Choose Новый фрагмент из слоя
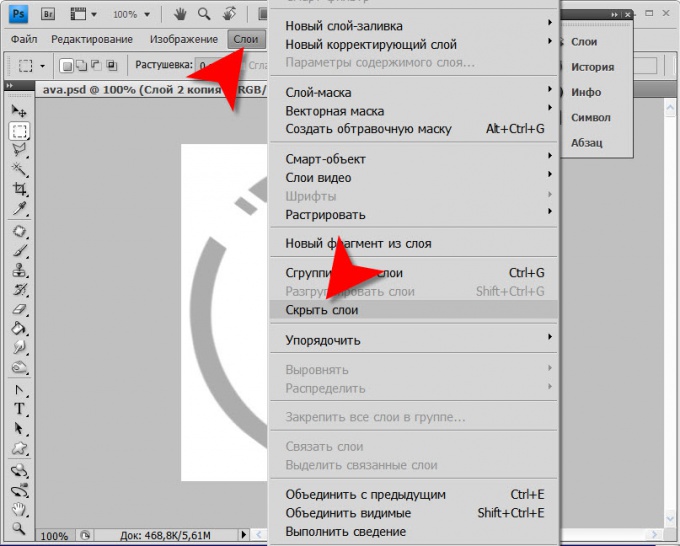680x546 pixels. click(x=413, y=244)
